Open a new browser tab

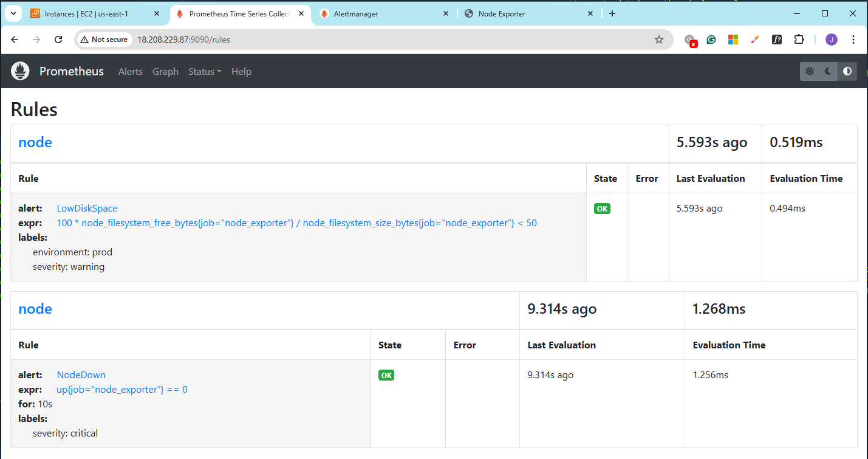coord(612,13)
